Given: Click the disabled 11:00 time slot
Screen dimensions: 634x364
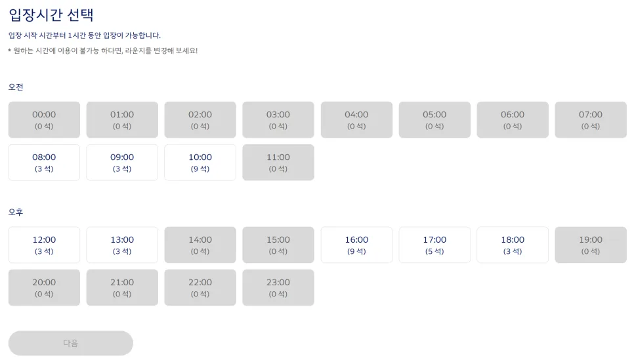Looking at the screenshot, I should [278, 163].
